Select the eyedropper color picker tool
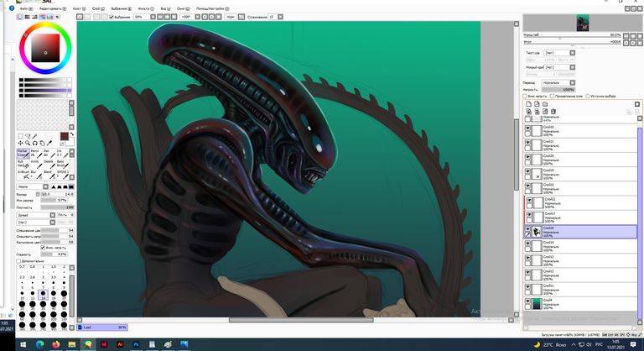Image resolution: width=644 pixels, height=351 pixels. coord(49,143)
